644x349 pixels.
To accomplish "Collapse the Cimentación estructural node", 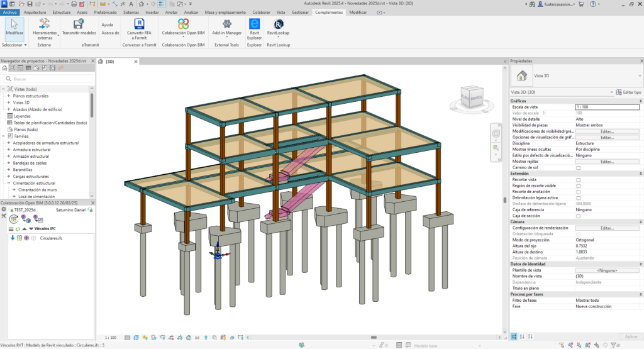I will click(9, 183).
